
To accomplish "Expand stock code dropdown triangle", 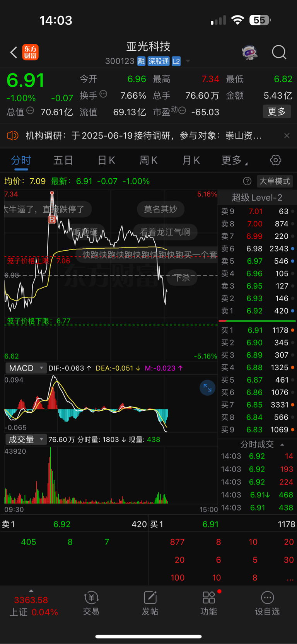I will point(188,61).
